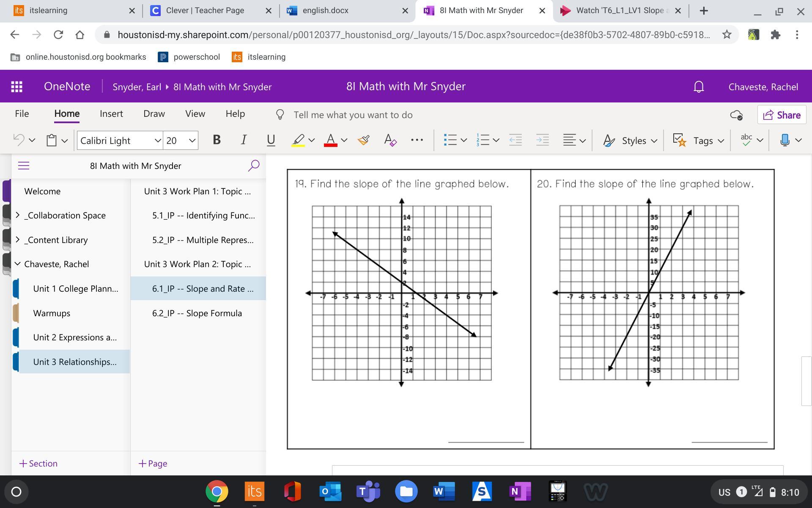Add a new page with +Page
This screenshot has width=812, height=508.
[x=153, y=464]
